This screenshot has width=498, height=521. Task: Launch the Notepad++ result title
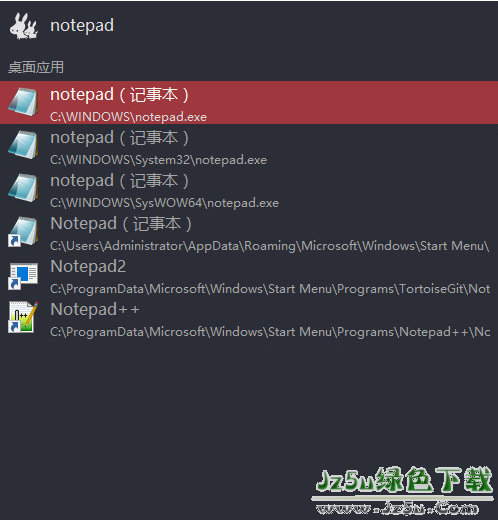95,310
